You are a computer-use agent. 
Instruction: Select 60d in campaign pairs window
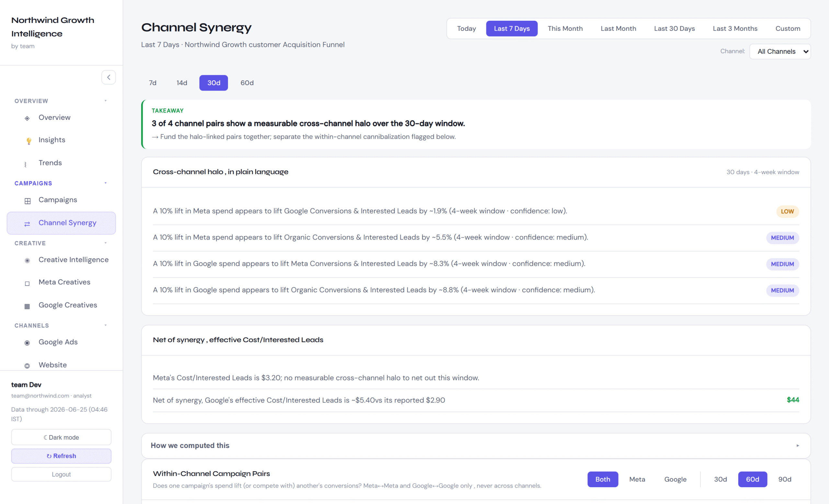pos(753,479)
